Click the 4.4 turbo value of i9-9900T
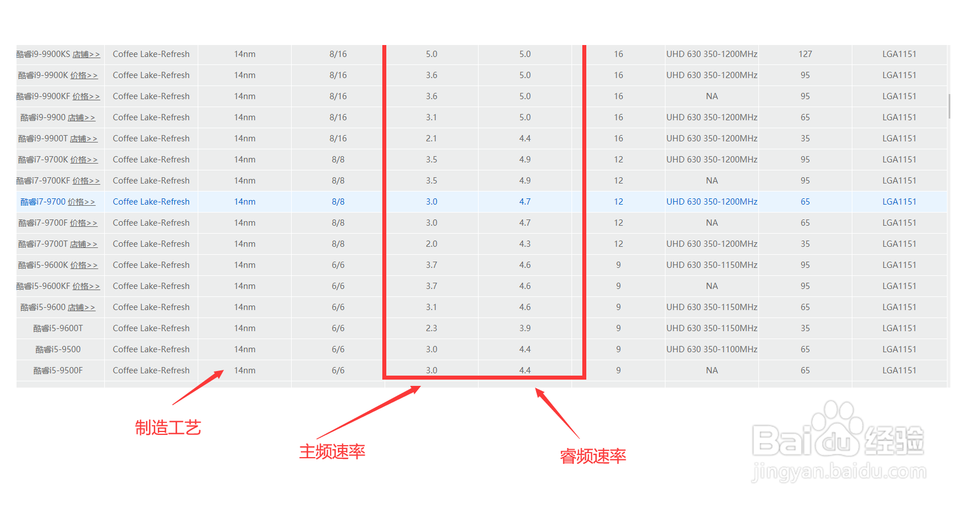 pyautogui.click(x=525, y=139)
